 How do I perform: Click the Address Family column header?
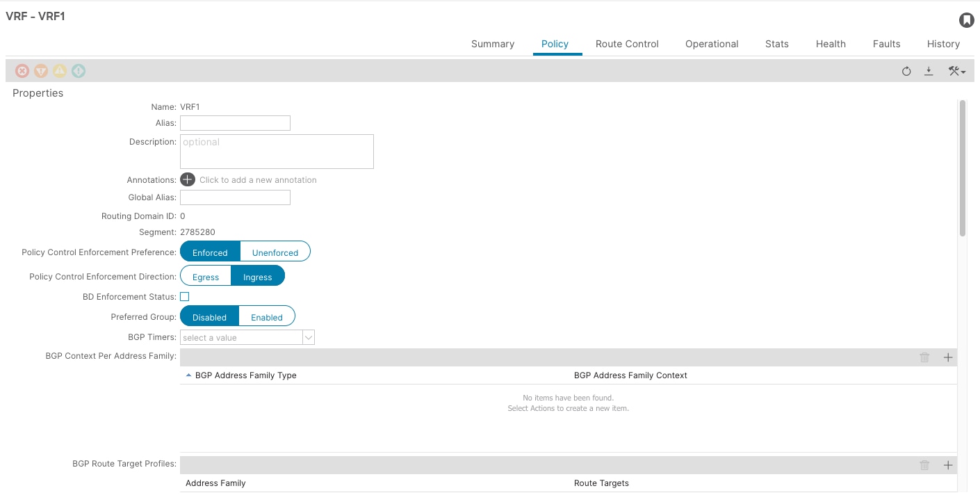pyautogui.click(x=215, y=483)
